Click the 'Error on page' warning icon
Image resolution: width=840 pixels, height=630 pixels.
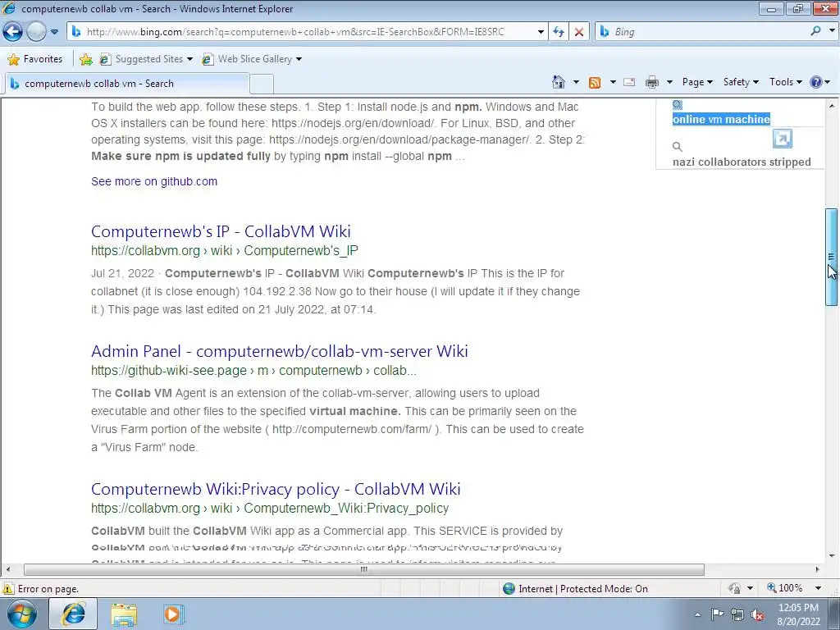coord(8,589)
